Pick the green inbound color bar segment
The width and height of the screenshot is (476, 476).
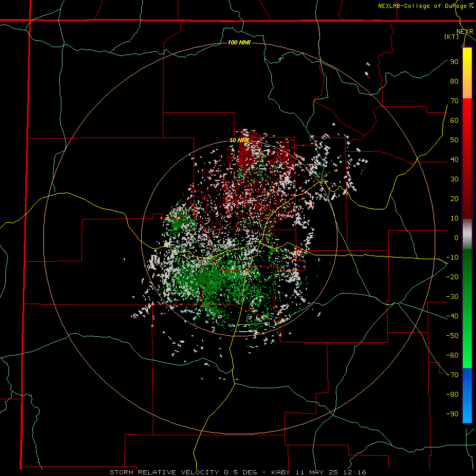(467, 308)
